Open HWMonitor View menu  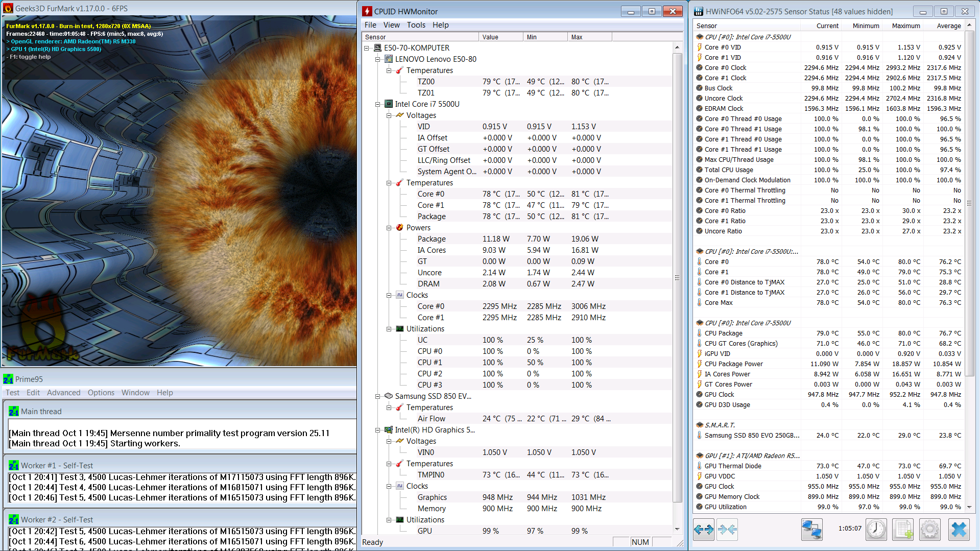point(392,25)
